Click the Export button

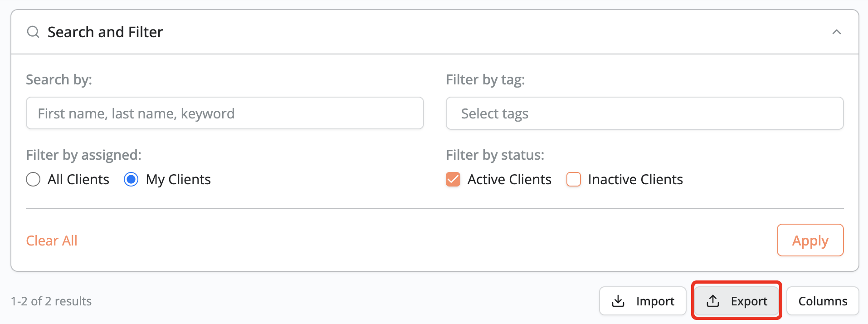click(x=736, y=300)
